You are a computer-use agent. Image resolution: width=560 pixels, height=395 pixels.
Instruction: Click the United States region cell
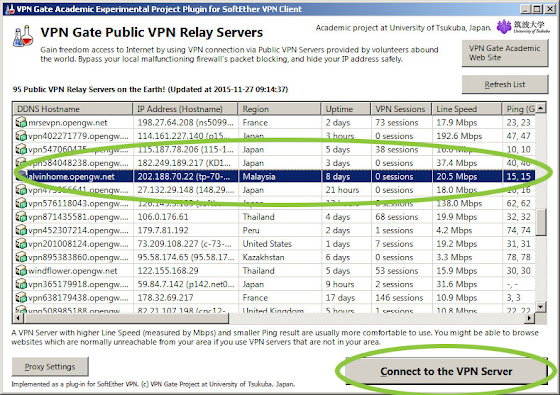click(x=267, y=244)
